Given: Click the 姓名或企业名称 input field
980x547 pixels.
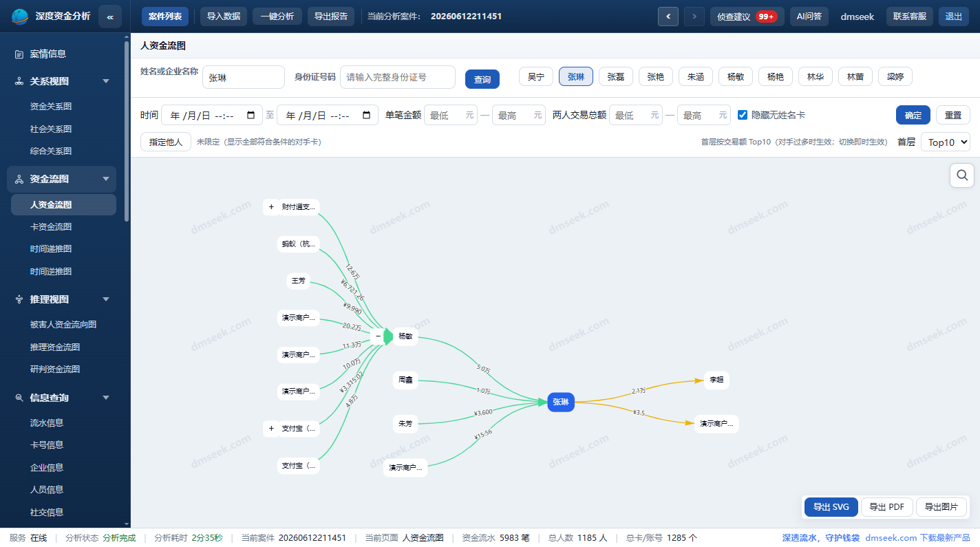Looking at the screenshot, I should [x=244, y=77].
